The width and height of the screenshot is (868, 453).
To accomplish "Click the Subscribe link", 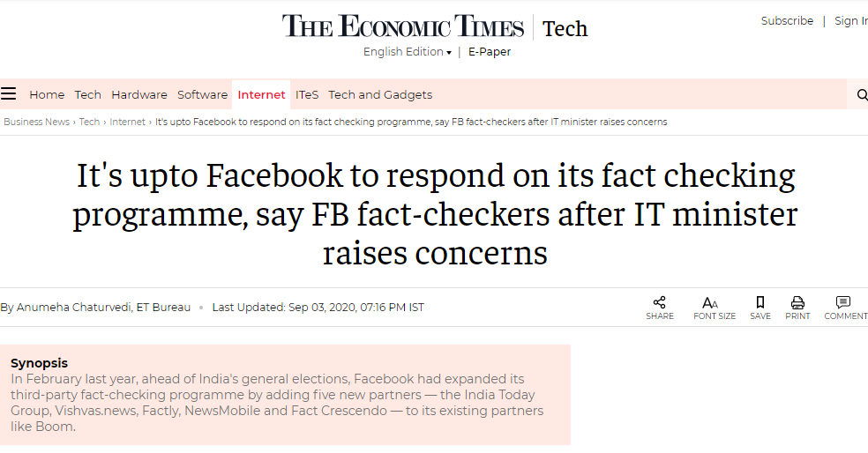I will point(787,20).
